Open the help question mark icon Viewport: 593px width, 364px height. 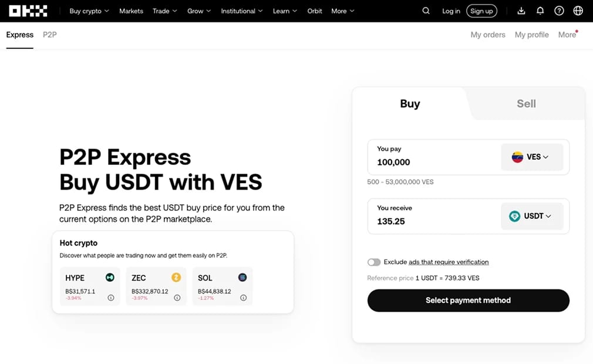559,11
